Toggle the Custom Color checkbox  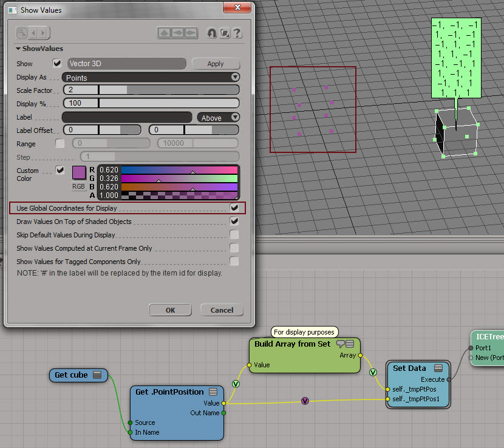point(60,171)
